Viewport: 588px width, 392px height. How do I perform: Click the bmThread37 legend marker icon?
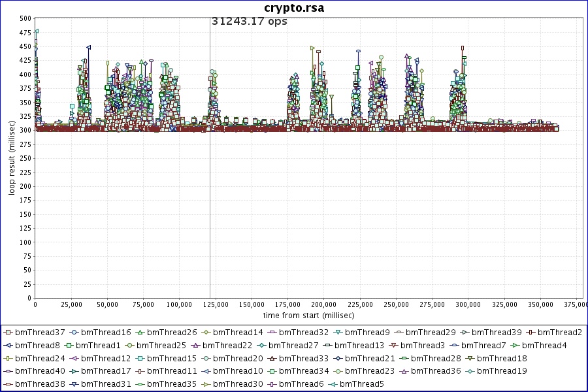[x=8, y=333]
